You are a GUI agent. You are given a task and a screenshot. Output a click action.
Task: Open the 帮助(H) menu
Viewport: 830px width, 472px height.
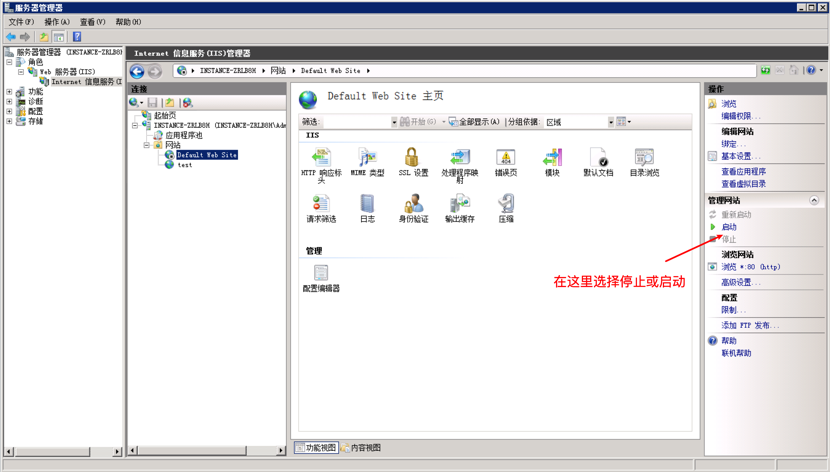tap(128, 22)
